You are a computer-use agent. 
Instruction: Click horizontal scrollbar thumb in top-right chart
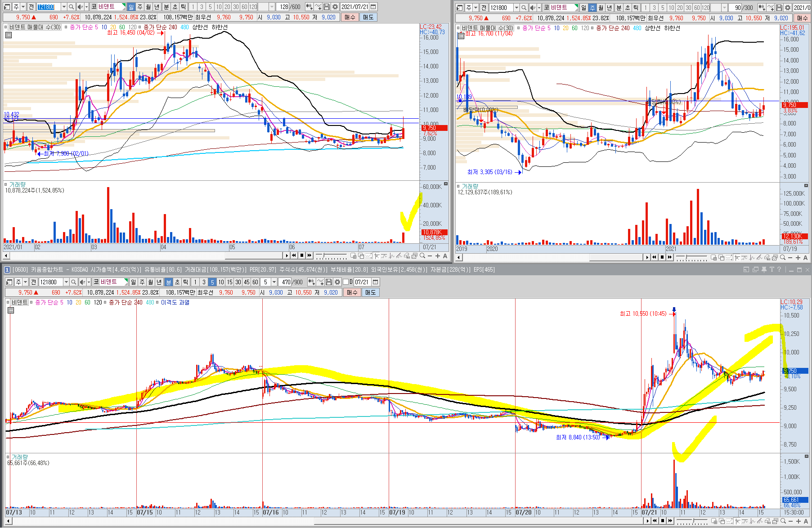[x=616, y=257]
